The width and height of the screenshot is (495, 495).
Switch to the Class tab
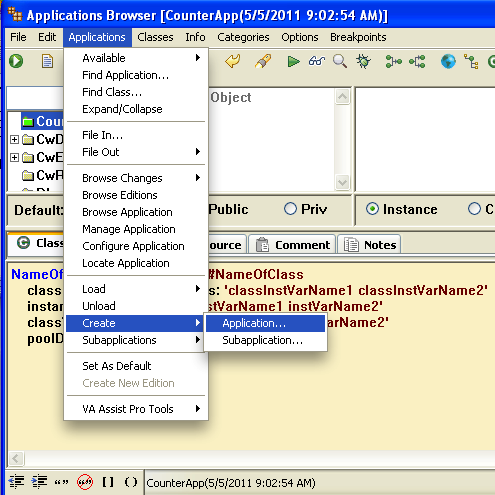pos(36,243)
